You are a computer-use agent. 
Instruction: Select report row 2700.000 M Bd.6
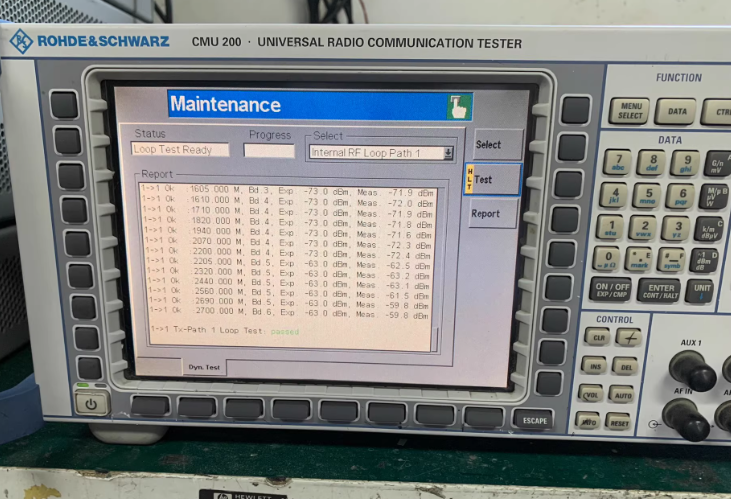(290, 313)
